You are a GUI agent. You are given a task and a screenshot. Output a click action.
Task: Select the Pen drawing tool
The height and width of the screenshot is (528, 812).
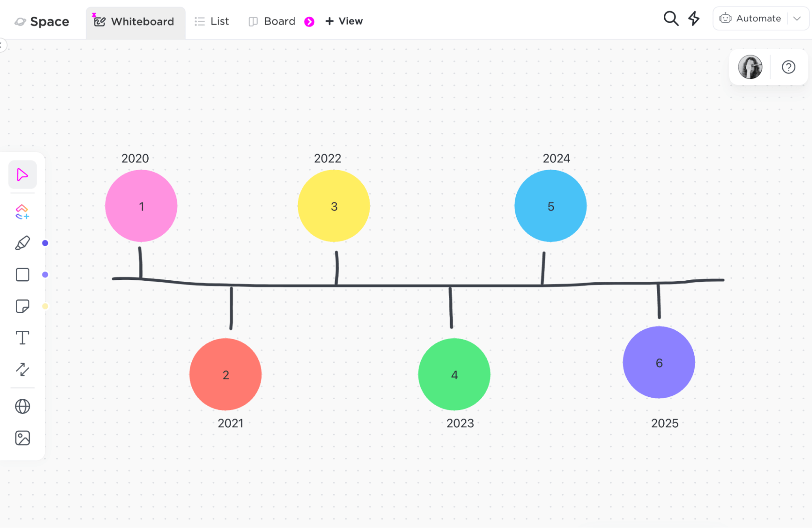[22, 243]
